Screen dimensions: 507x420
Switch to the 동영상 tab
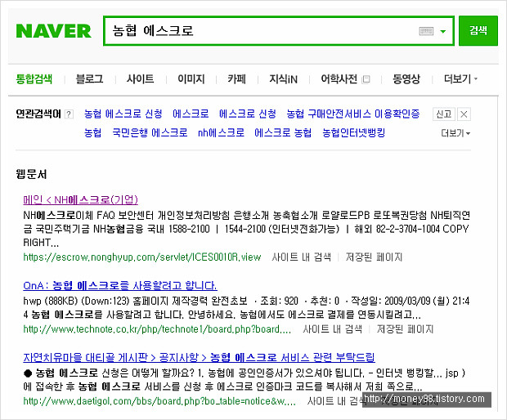click(x=406, y=79)
